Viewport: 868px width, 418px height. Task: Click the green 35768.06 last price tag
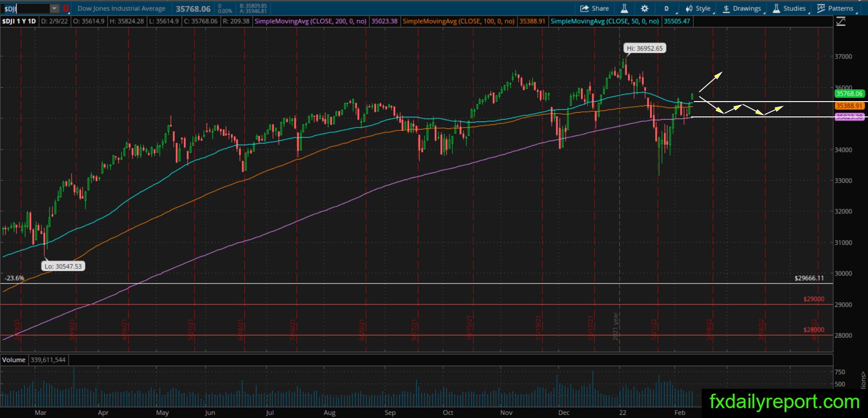click(x=849, y=94)
